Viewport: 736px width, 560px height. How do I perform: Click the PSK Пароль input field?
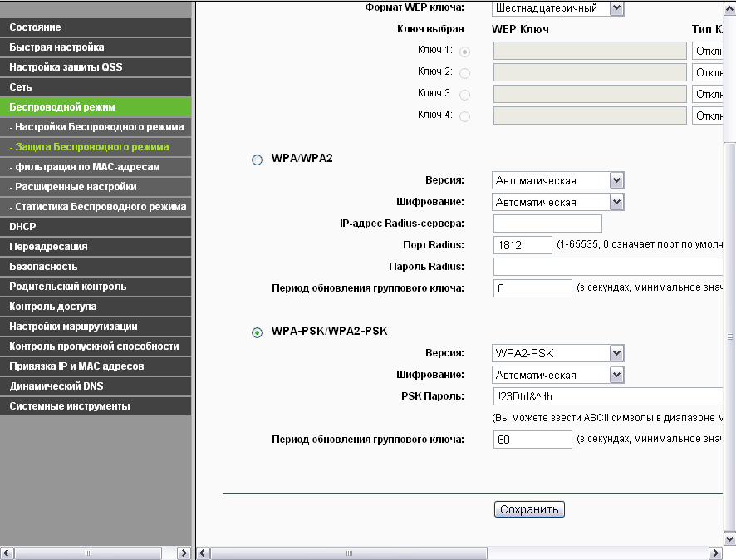pos(606,396)
